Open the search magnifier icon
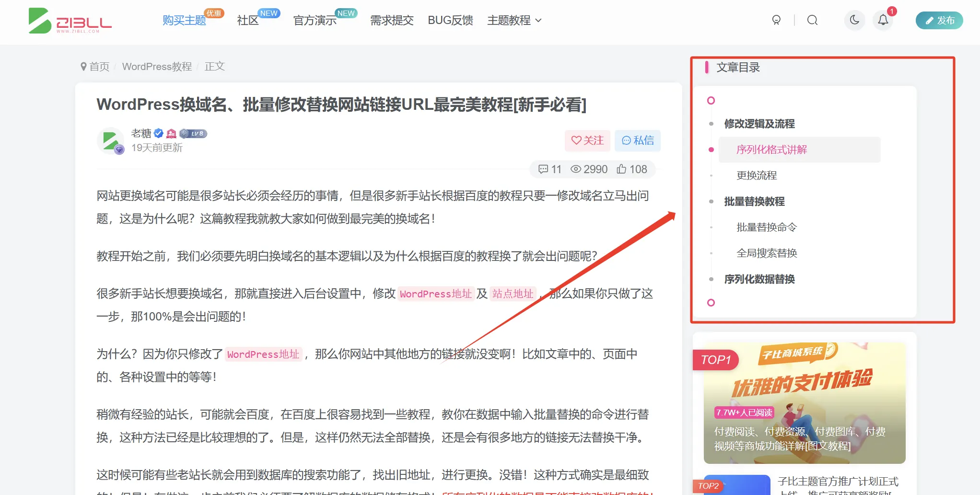Image resolution: width=980 pixels, height=495 pixels. 812,20
